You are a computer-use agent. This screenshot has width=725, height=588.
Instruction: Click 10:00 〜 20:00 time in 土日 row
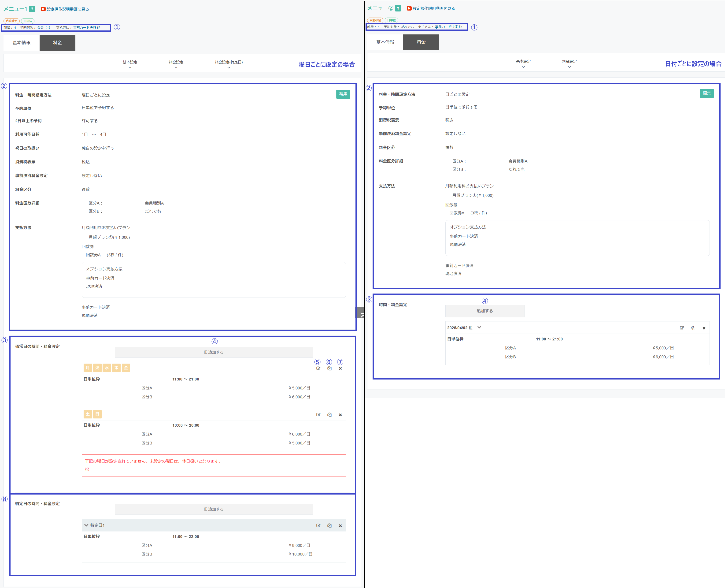tap(185, 425)
